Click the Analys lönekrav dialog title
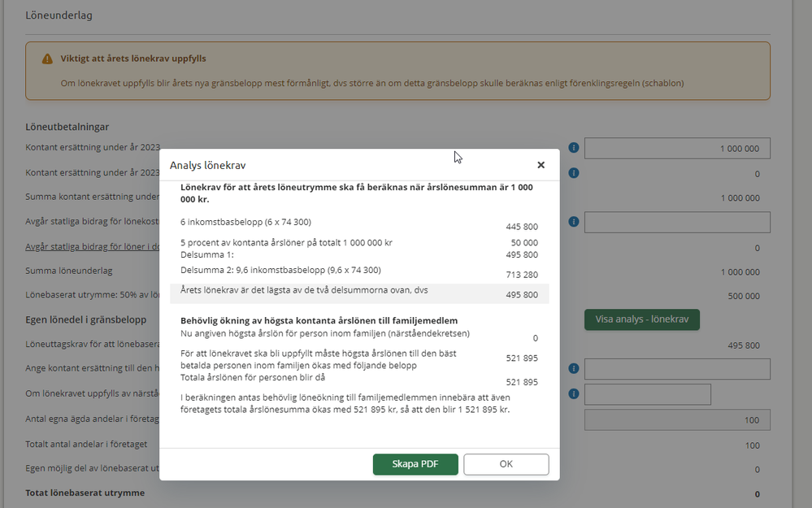812x508 pixels. click(207, 165)
